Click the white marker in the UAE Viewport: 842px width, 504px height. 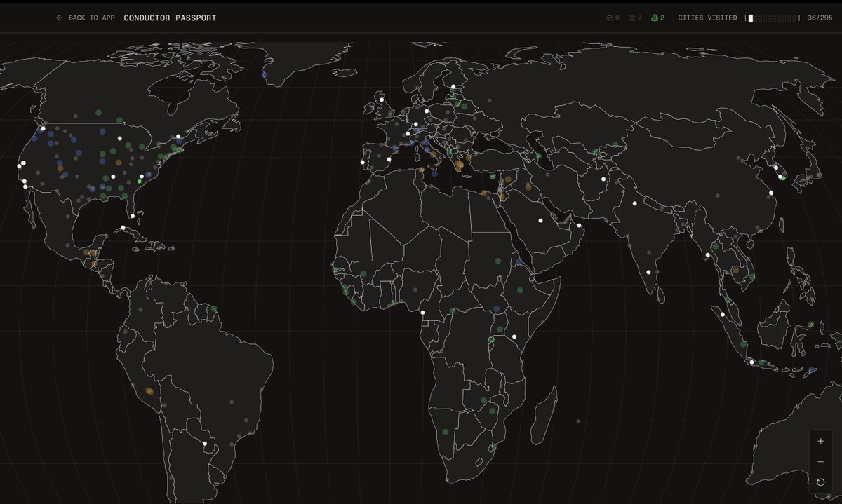(580, 225)
